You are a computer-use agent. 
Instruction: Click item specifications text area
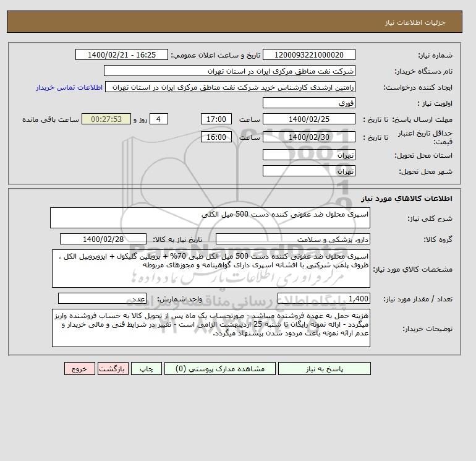coord(211,269)
